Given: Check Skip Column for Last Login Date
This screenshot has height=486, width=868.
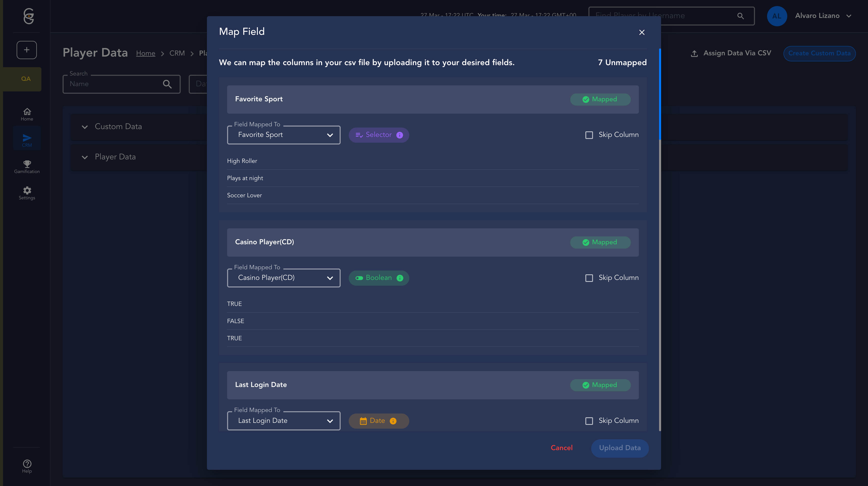Looking at the screenshot, I should coord(589,421).
